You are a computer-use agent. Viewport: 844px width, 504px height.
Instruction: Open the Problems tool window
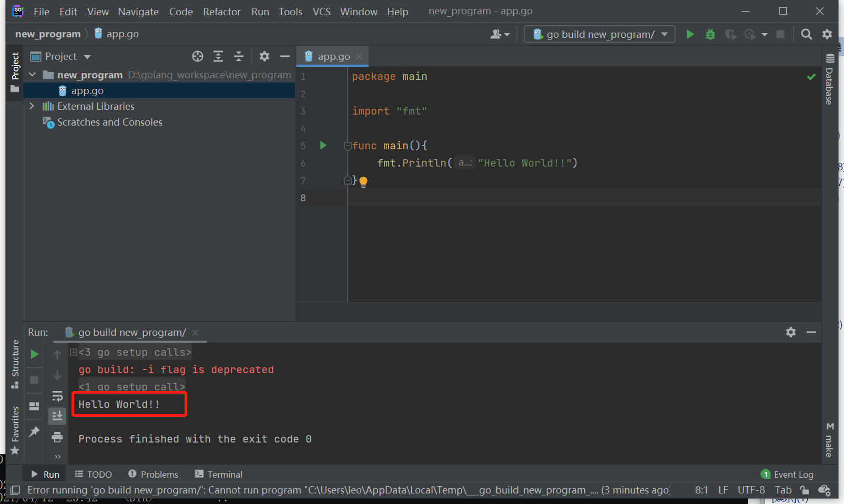[153, 474]
